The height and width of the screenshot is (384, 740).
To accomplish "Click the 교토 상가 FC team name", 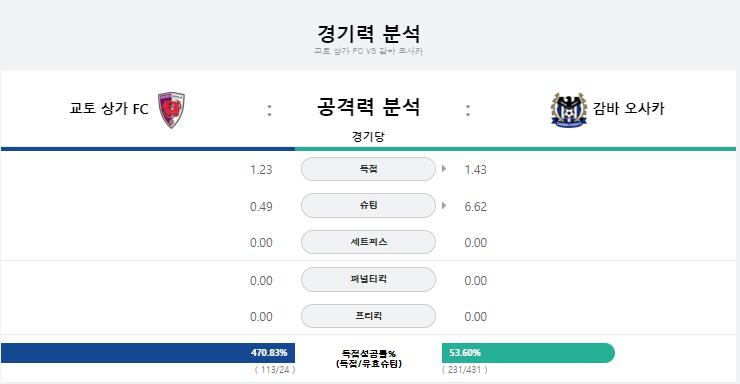I will pyautogui.click(x=109, y=109).
